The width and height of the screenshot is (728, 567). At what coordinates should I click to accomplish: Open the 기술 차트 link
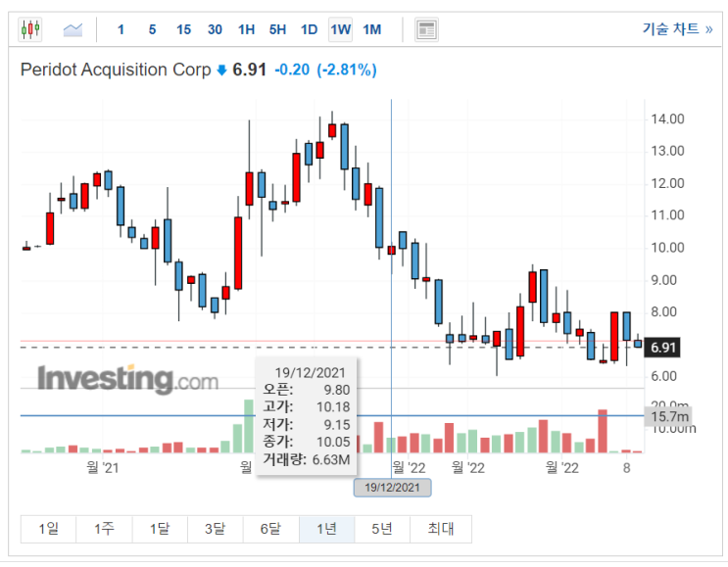coord(677,28)
